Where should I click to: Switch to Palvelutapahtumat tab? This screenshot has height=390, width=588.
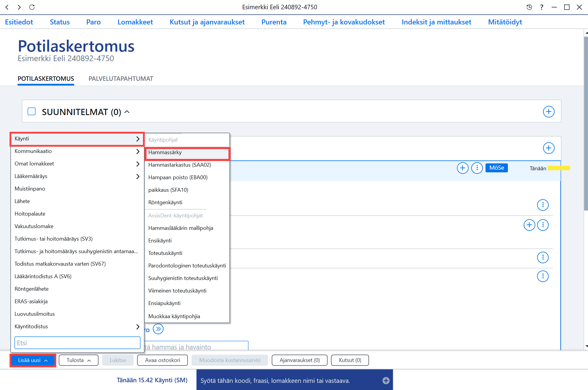tap(121, 79)
